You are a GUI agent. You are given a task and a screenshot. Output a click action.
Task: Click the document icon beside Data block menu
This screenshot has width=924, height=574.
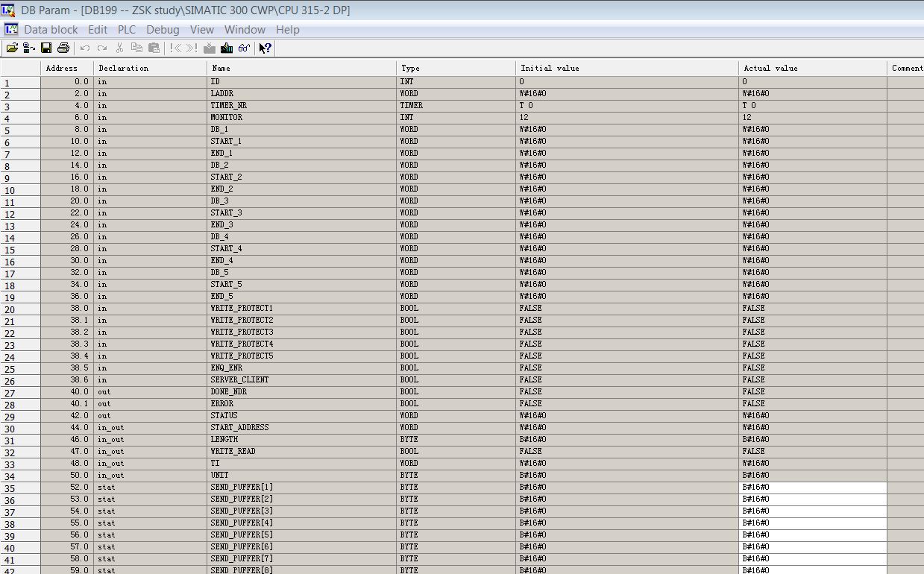11,29
